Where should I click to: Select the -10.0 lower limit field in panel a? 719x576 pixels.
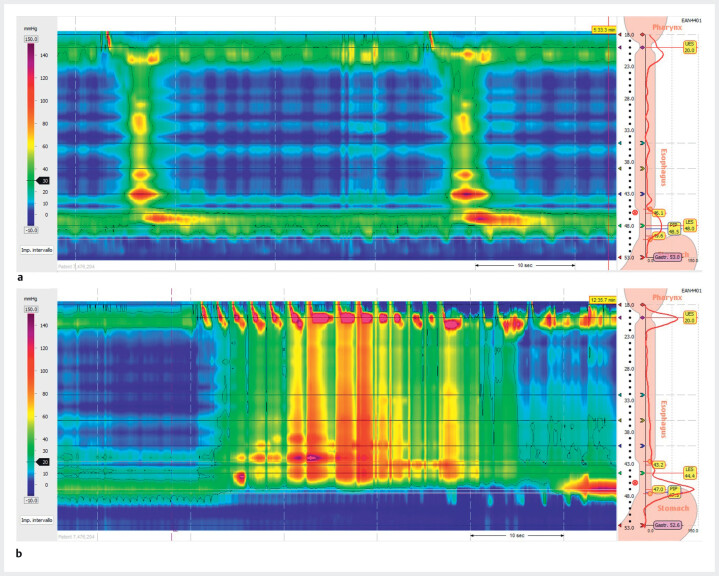[x=31, y=230]
